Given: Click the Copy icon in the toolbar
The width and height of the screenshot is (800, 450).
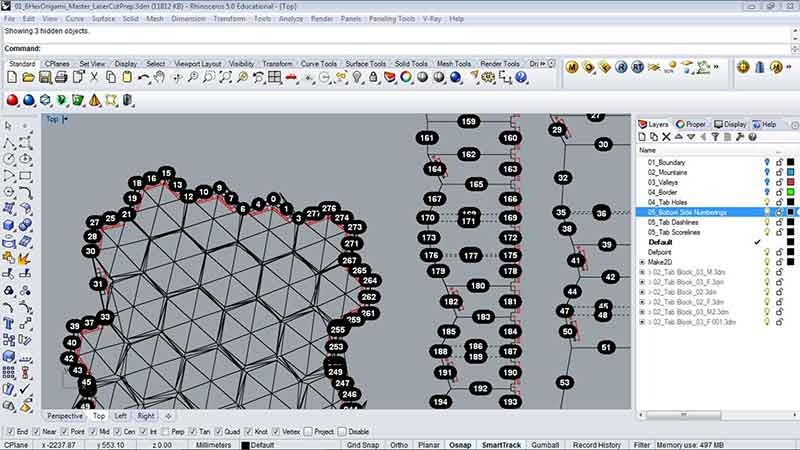Looking at the screenshot, I should pos(111,77).
